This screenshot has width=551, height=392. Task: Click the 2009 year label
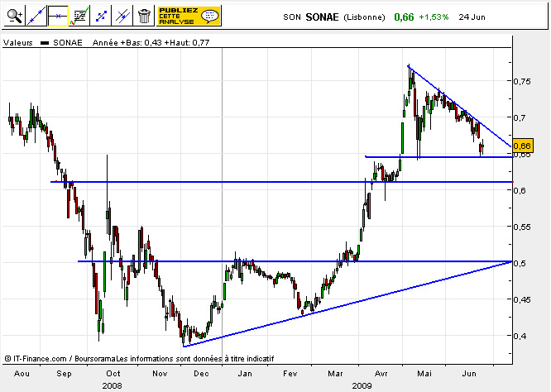[362, 385]
